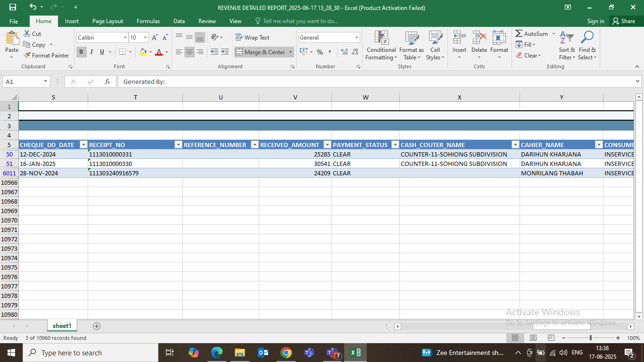
Task: Open the PAYMENT_STATUS column filter dropdown
Action: click(x=394, y=145)
